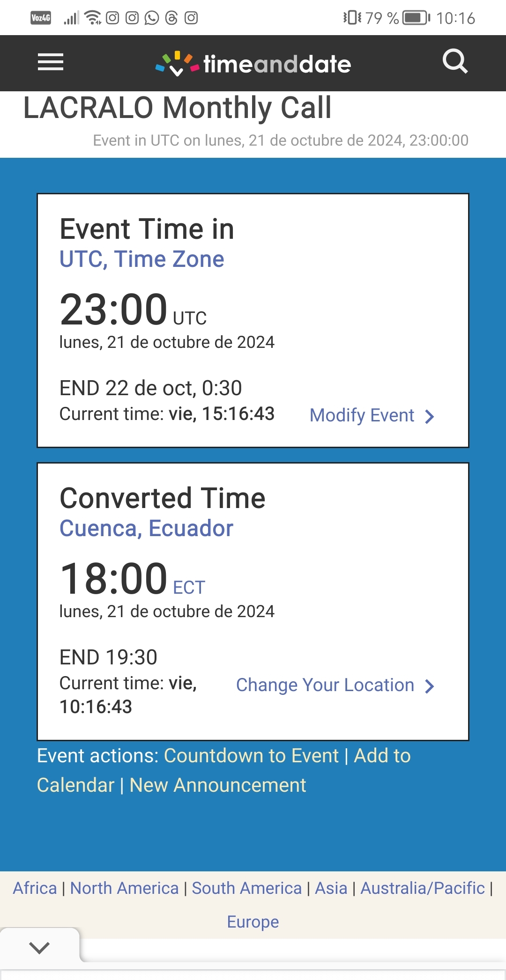Click the Change Your Location arrow

(x=429, y=686)
